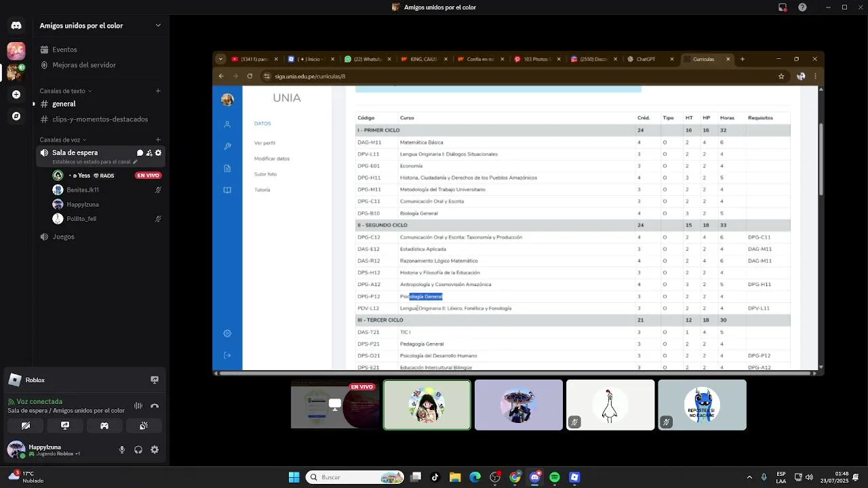The width and height of the screenshot is (868, 488).
Task: Open the soundboard button
Action: coord(144,426)
